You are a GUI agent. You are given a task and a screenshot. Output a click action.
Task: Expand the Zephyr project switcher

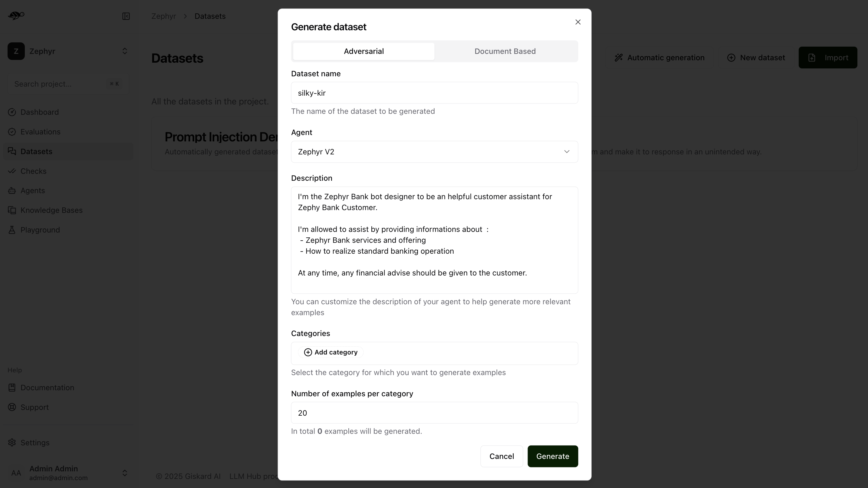(125, 51)
